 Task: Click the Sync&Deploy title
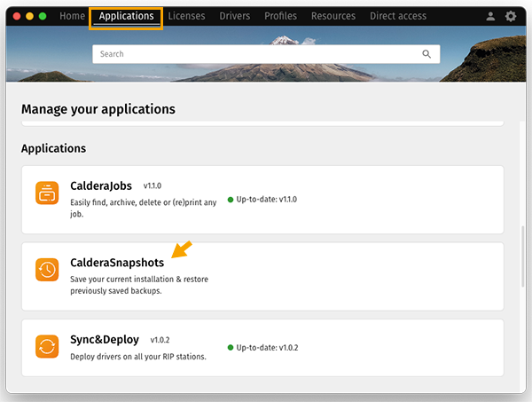point(105,340)
